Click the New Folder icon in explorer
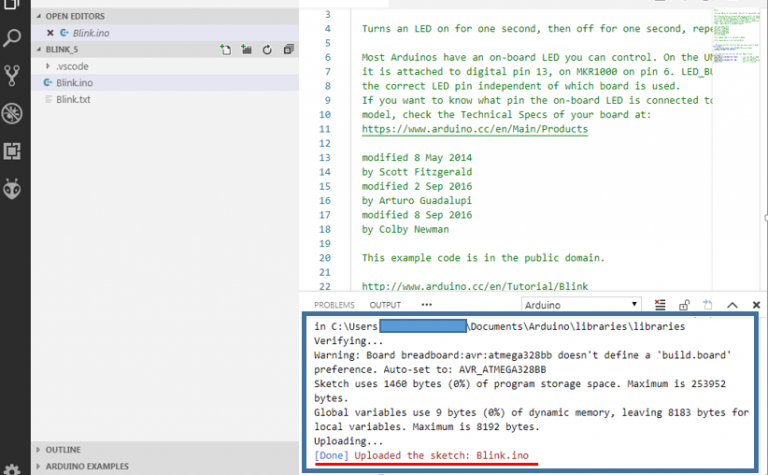This screenshot has width=768, height=475. [x=246, y=49]
